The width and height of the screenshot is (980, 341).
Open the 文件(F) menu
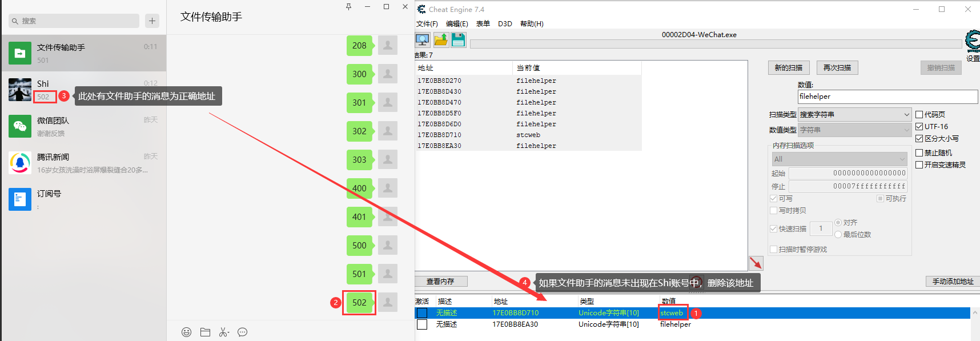pyautogui.click(x=427, y=23)
